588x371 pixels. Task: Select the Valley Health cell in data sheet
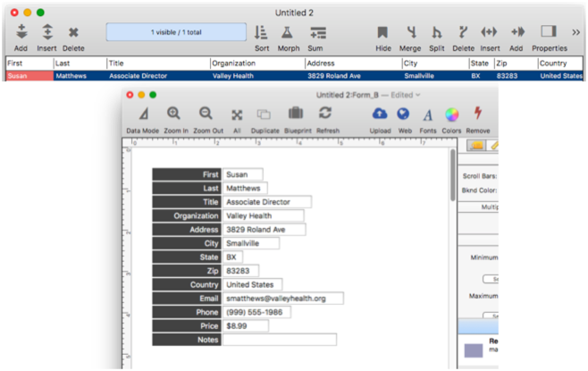(x=257, y=76)
